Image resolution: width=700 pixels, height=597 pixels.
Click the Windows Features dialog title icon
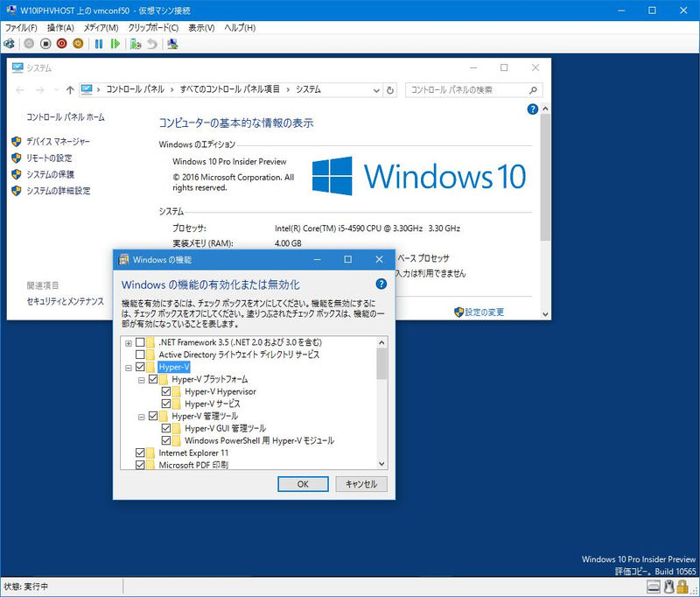pos(123,260)
